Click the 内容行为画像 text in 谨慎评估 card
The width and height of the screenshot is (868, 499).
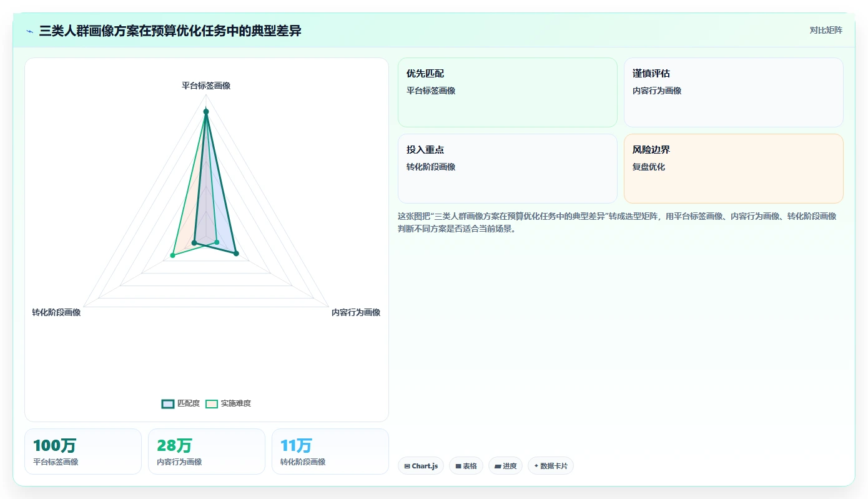(x=657, y=91)
